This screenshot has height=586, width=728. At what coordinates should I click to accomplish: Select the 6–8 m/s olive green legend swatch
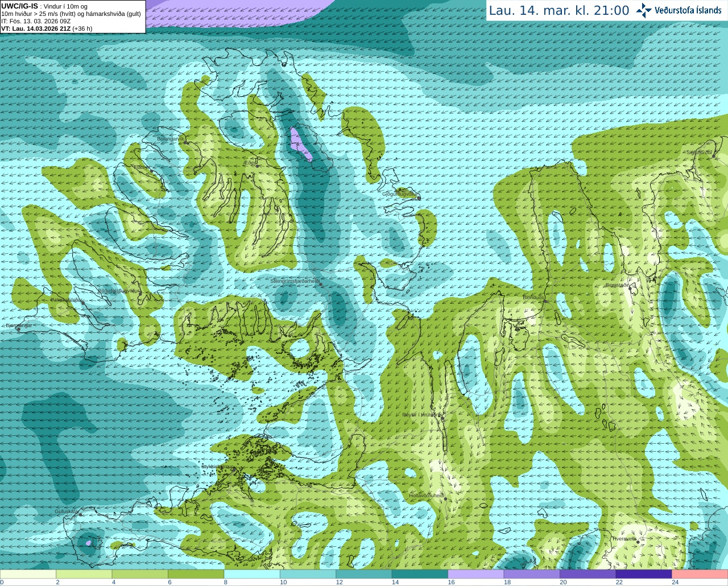(x=196, y=574)
